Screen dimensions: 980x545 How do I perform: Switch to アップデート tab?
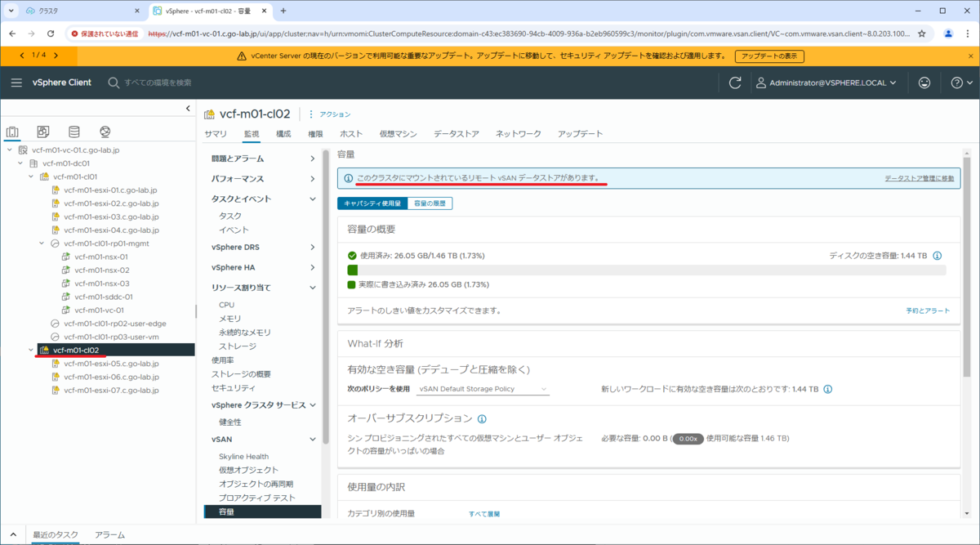pyautogui.click(x=581, y=133)
